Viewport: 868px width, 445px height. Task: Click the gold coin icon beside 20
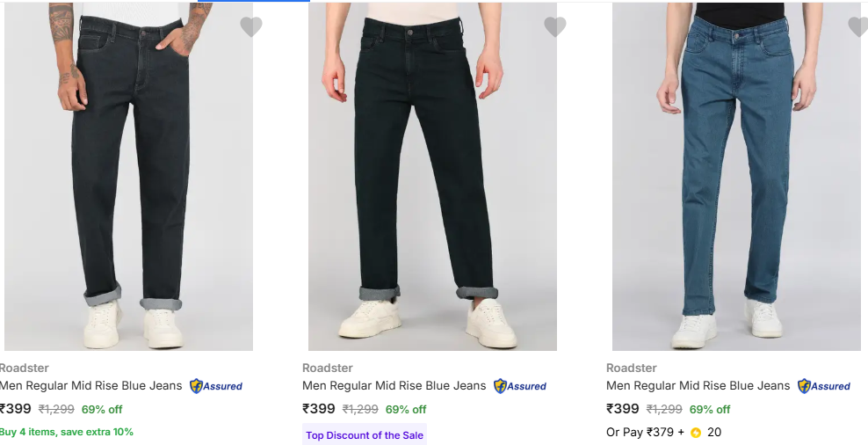point(696,433)
